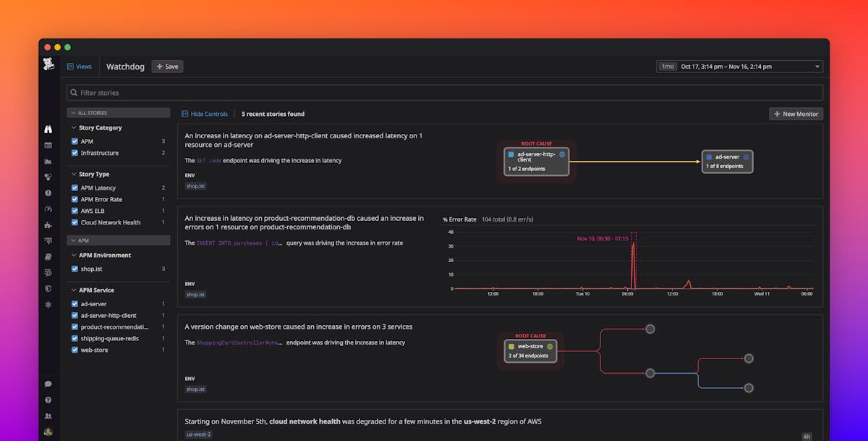Click the Save button next to Watchdog
Image resolution: width=868 pixels, height=441 pixels.
point(167,66)
